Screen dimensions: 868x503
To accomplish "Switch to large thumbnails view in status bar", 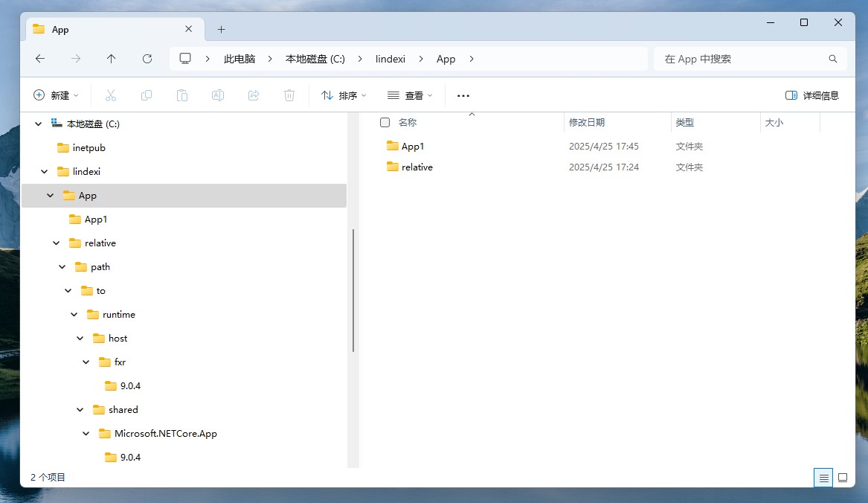I will pos(843,478).
